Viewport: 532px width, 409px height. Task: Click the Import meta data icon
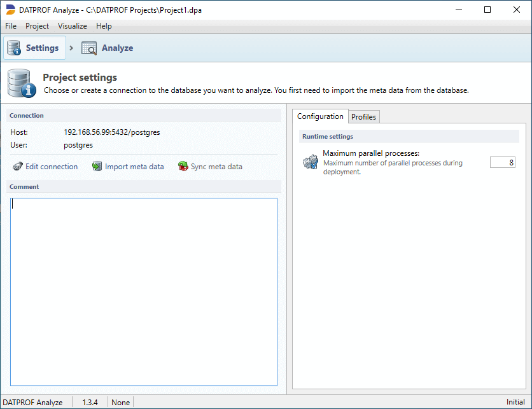[x=97, y=167]
